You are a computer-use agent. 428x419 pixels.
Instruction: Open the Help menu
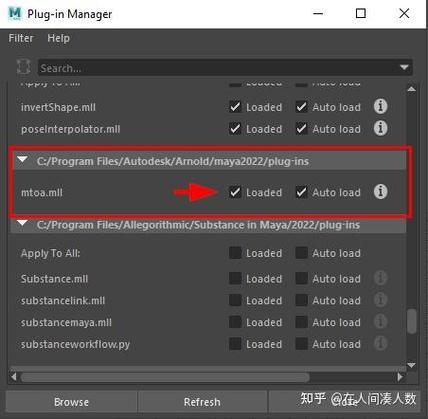coord(58,38)
